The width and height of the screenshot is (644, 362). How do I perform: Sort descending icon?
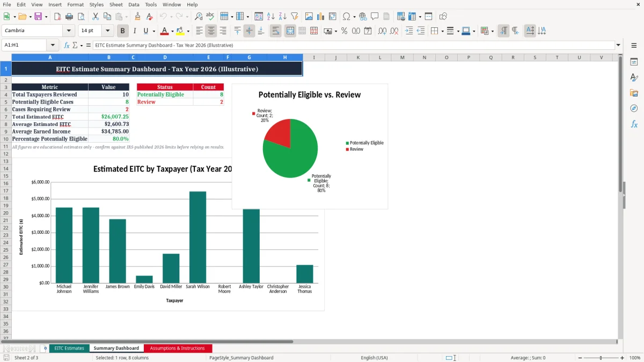(x=283, y=17)
